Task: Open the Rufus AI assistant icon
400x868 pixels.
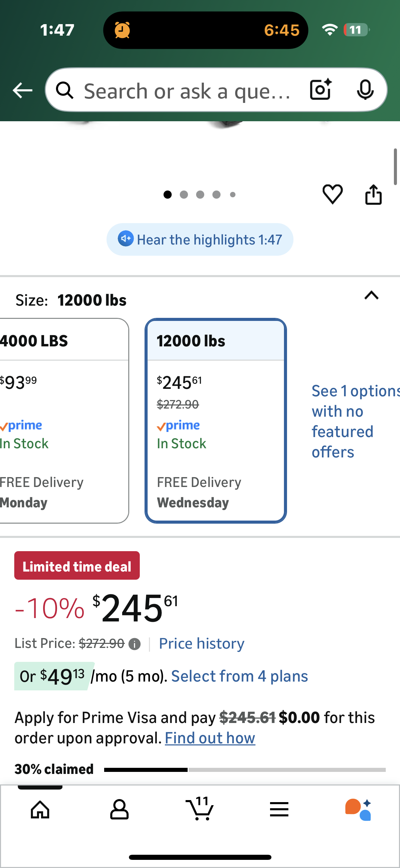Action: (x=358, y=810)
